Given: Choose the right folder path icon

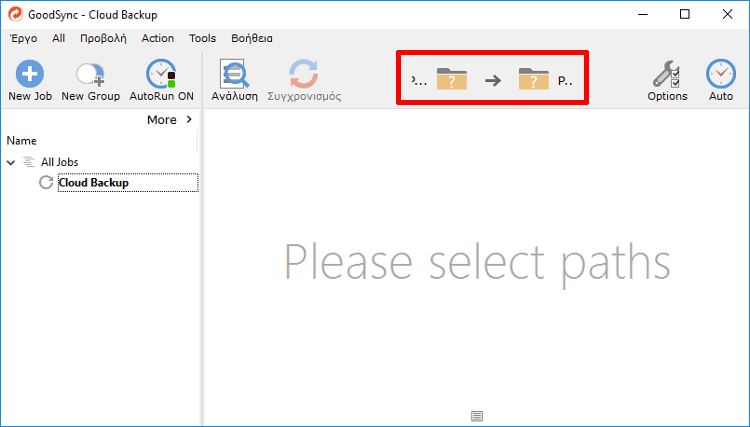Looking at the screenshot, I should click(533, 79).
